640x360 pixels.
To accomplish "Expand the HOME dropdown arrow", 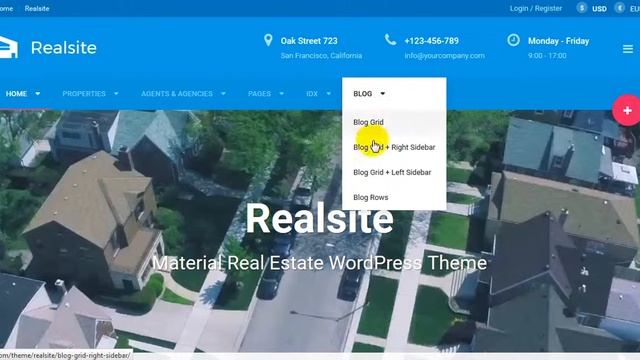I will click(x=38, y=94).
